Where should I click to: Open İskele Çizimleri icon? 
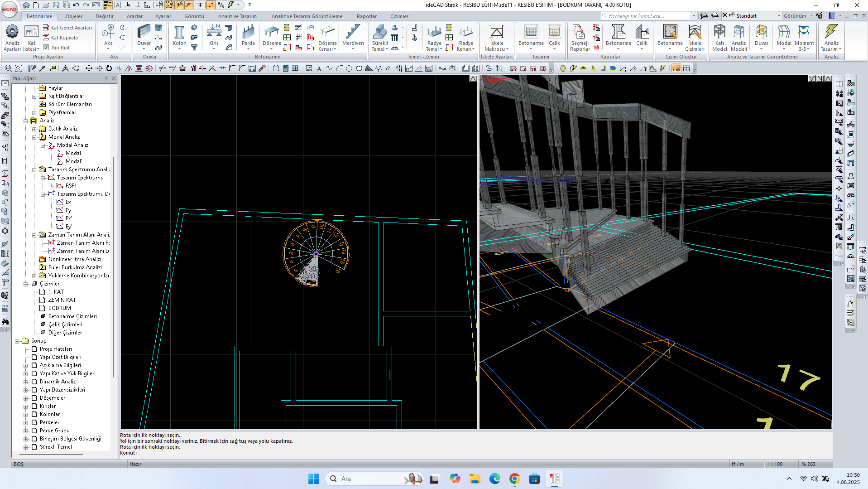pos(695,38)
